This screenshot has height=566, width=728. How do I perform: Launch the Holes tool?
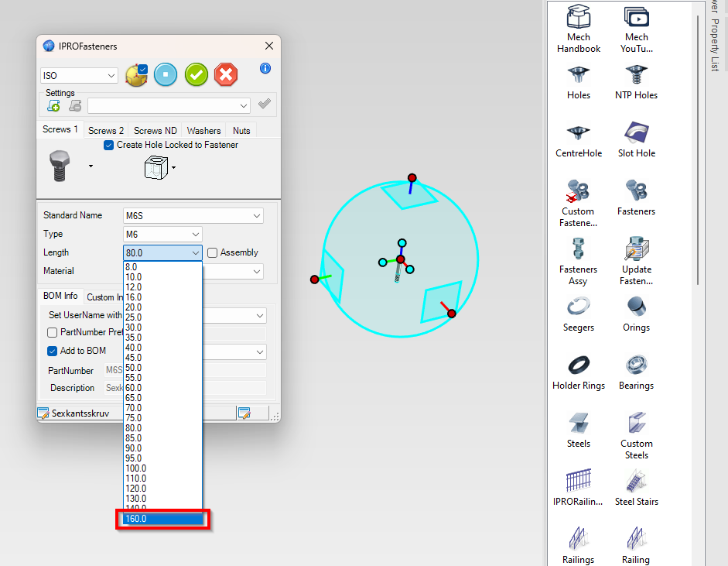[x=578, y=83]
